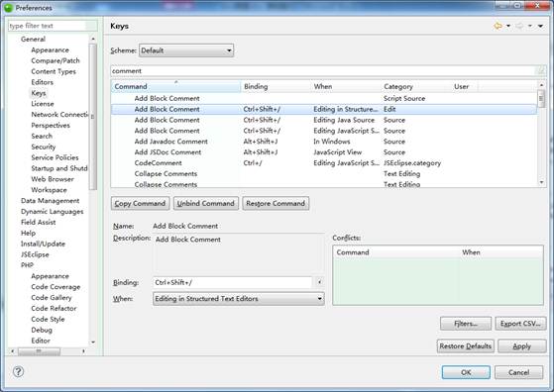
Task: Click Export CSV button
Action: (x=520, y=324)
